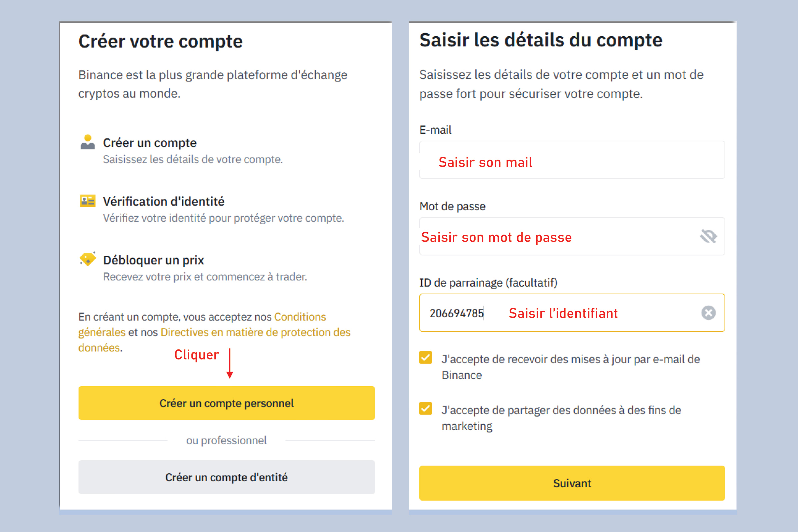Image resolution: width=798 pixels, height=532 pixels.
Task: Click the ID card icon for Vérification d'identité
Action: (x=88, y=201)
